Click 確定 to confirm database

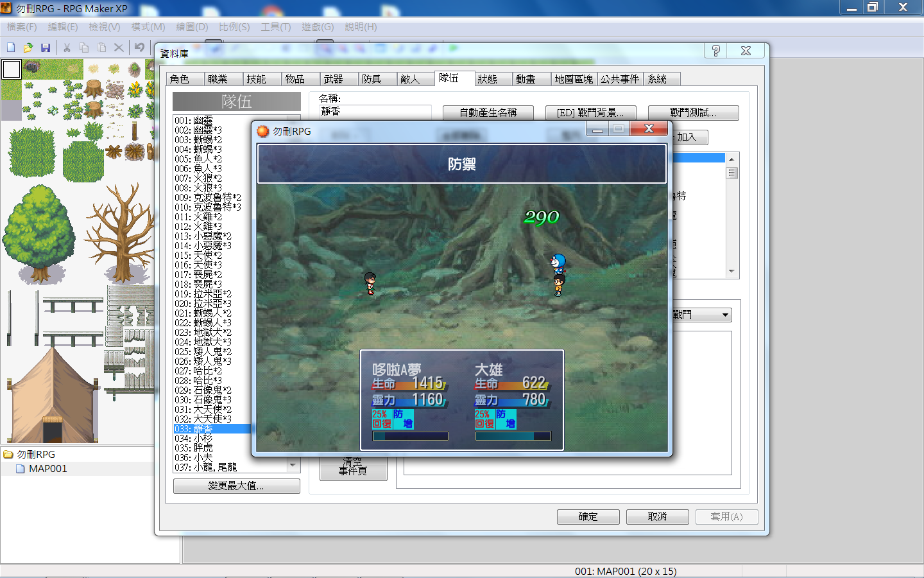[x=588, y=517]
